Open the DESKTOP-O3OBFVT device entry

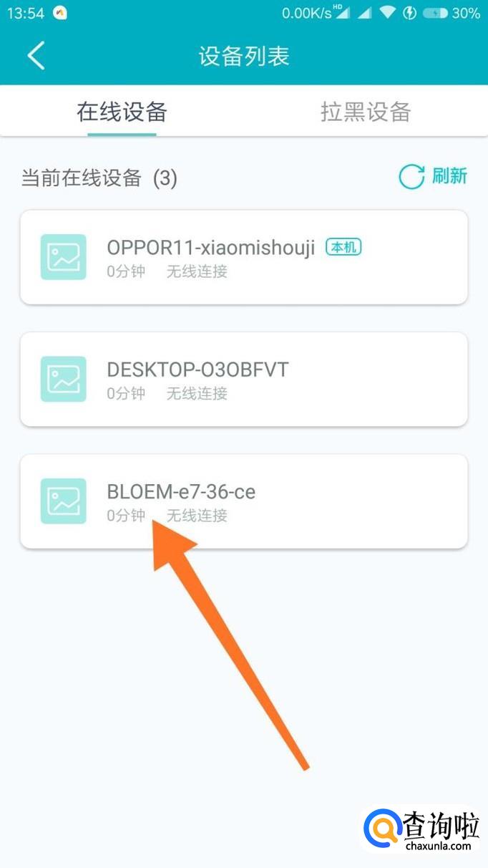coord(244,379)
